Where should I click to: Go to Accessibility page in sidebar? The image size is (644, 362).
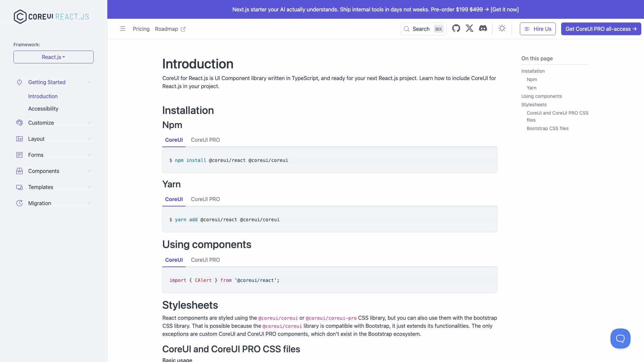click(x=43, y=109)
